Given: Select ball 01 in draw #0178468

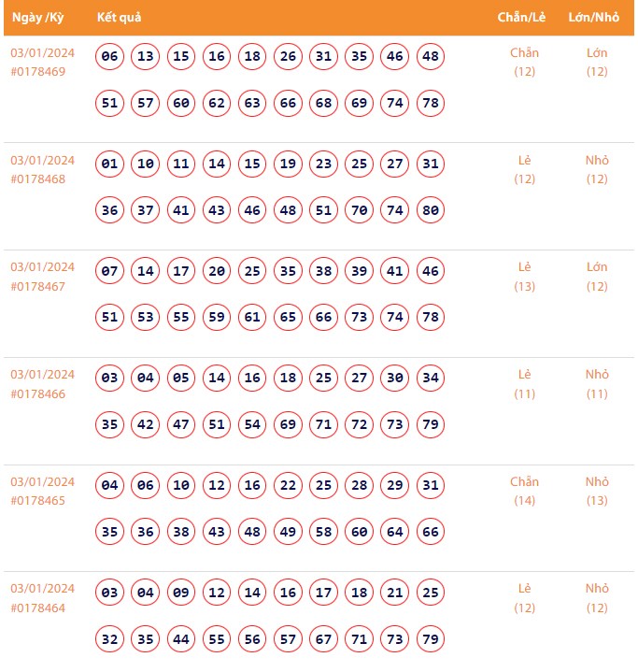Looking at the screenshot, I should point(110,164).
